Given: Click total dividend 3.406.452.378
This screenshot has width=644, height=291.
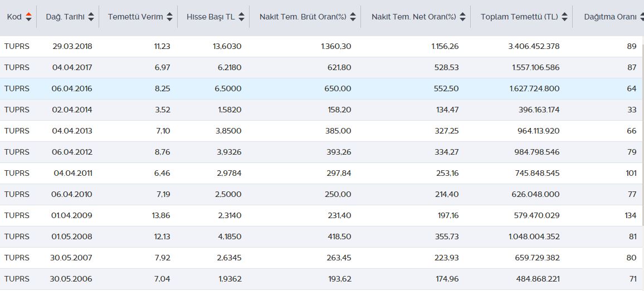Looking at the screenshot, I should (534, 46).
